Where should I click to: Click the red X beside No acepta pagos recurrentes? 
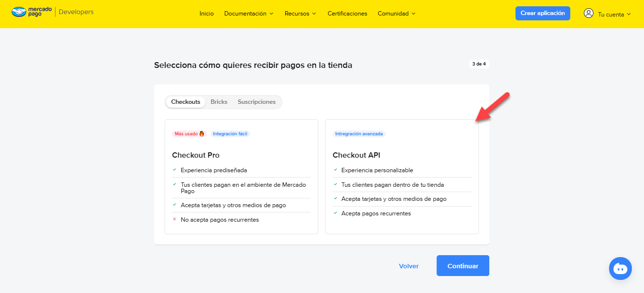175,219
